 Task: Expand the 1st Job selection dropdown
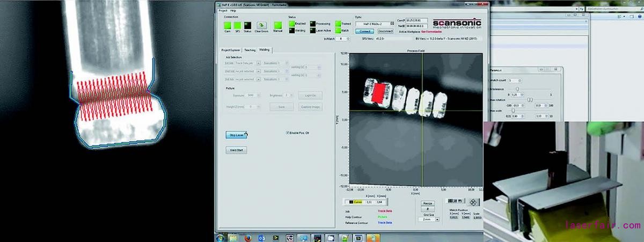[x=258, y=63]
